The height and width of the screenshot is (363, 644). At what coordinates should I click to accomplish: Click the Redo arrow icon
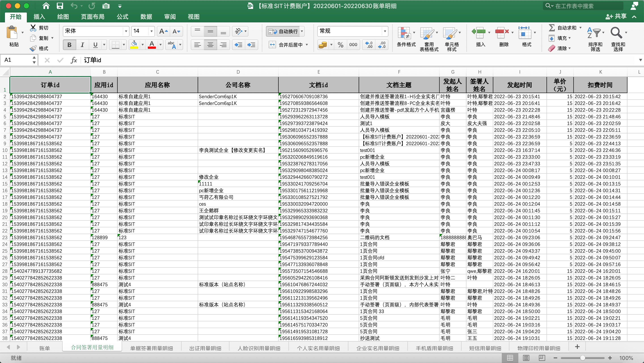(92, 6)
